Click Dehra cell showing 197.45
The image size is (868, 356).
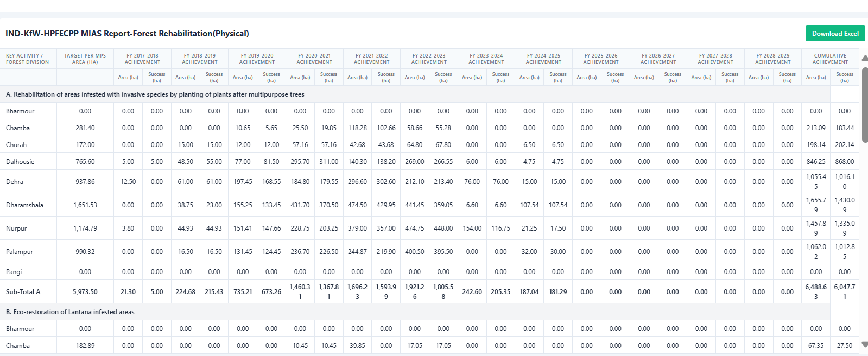243,182
